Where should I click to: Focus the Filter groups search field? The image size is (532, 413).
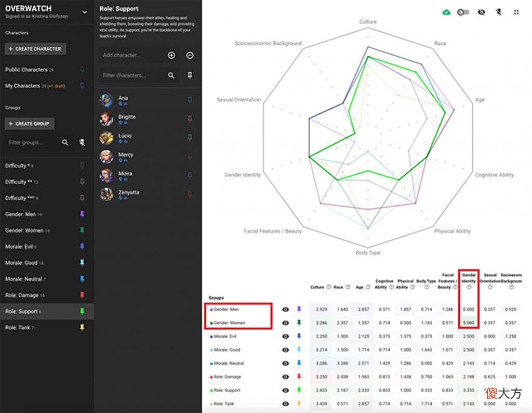[31, 143]
